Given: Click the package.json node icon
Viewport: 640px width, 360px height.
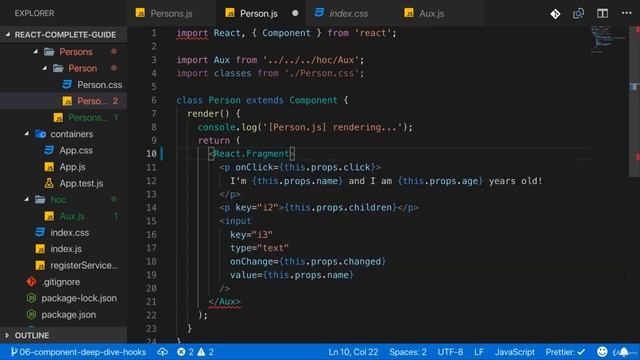Looking at the screenshot, I should (31, 315).
